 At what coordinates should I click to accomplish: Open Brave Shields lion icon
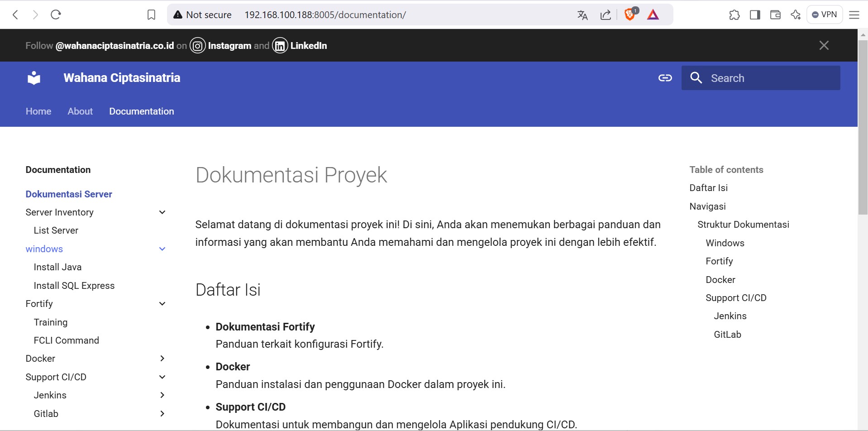pyautogui.click(x=630, y=15)
